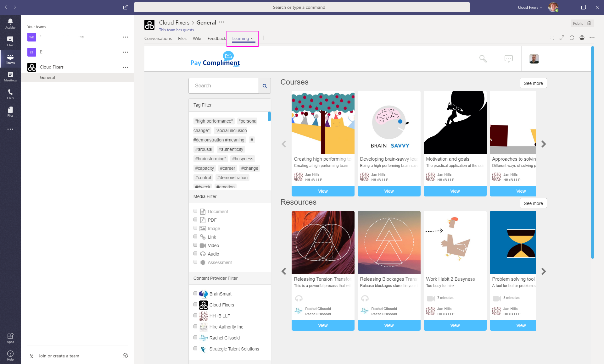View the Creating high performing course

pos(323,191)
